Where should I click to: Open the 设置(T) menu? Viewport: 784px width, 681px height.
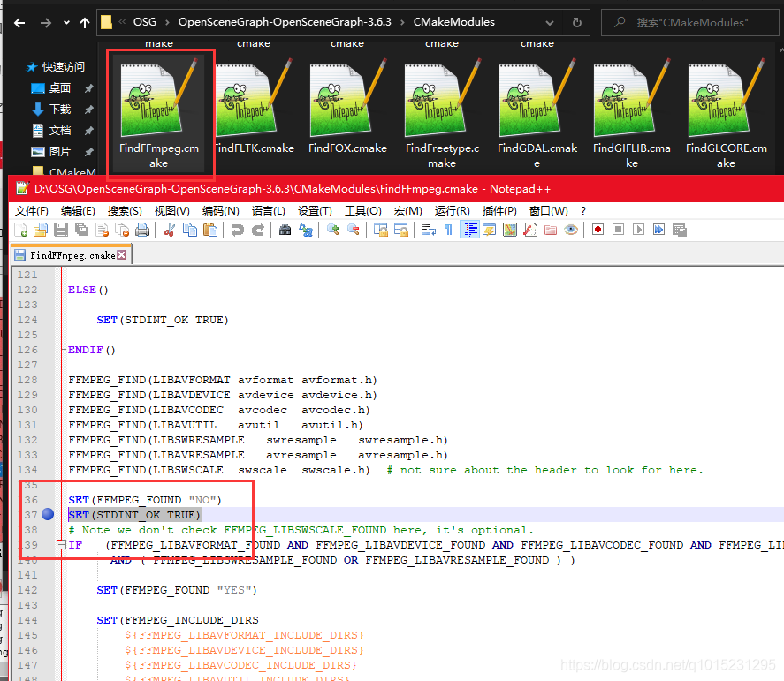(315, 211)
